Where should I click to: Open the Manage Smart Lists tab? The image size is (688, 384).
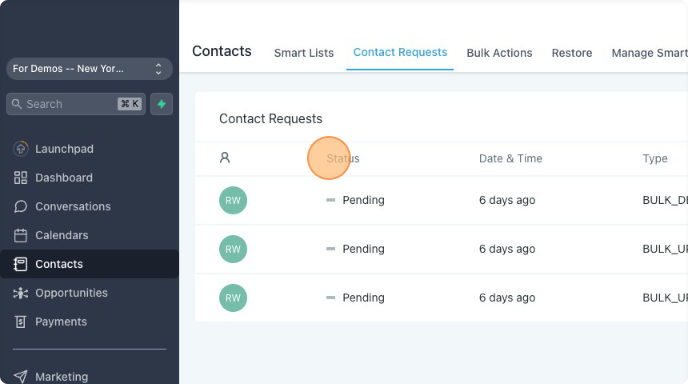coord(649,53)
